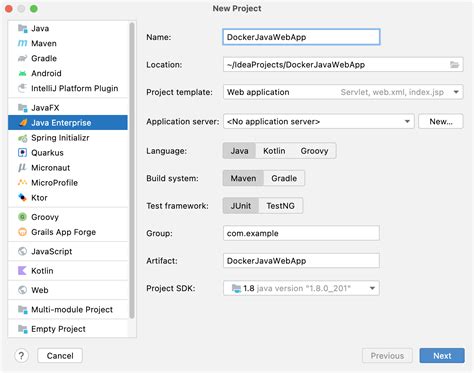Click the JavaScript globe icon
474x373 pixels.
[x=23, y=251]
